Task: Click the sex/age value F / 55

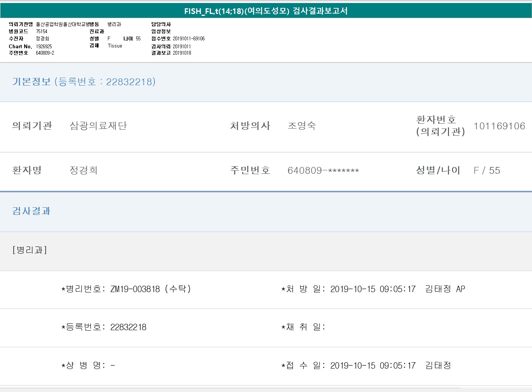Action: pos(487,171)
